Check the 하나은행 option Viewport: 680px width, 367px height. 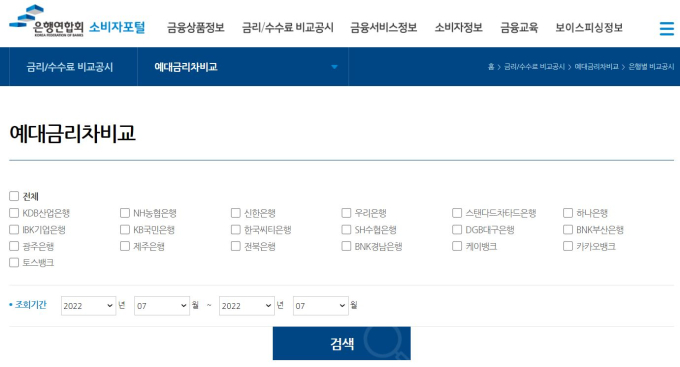(x=568, y=213)
